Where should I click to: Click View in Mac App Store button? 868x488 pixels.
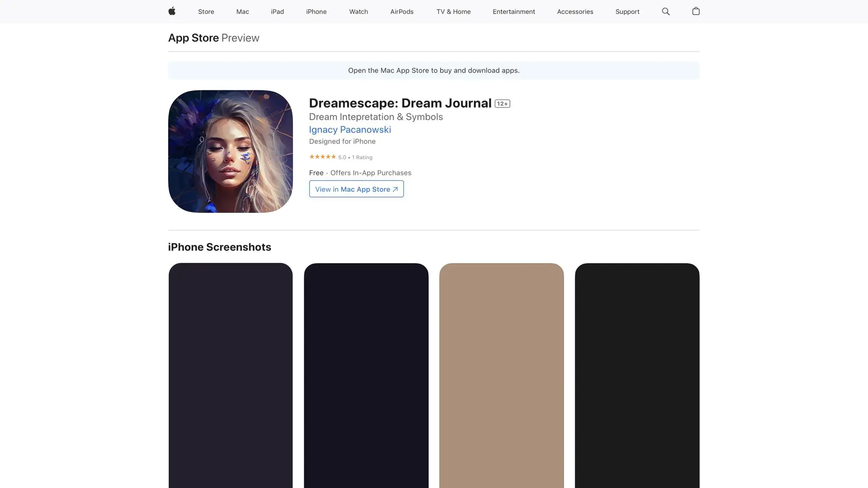click(356, 189)
